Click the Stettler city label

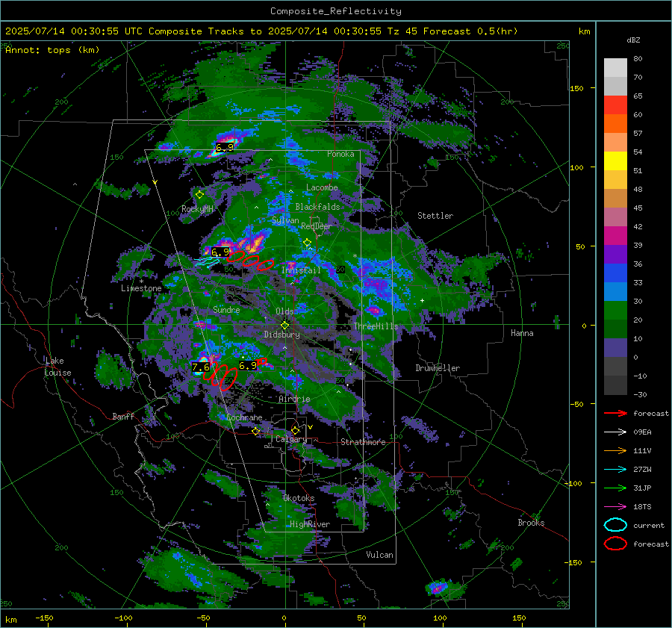click(x=435, y=216)
